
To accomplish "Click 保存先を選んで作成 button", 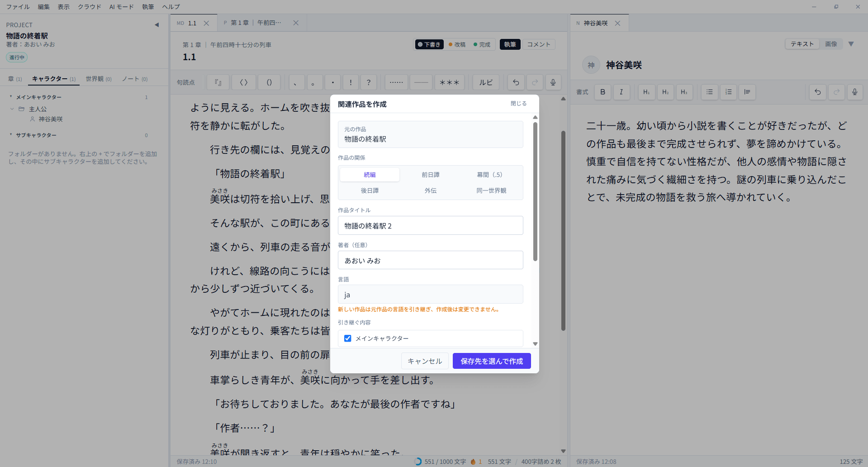I will [x=492, y=361].
